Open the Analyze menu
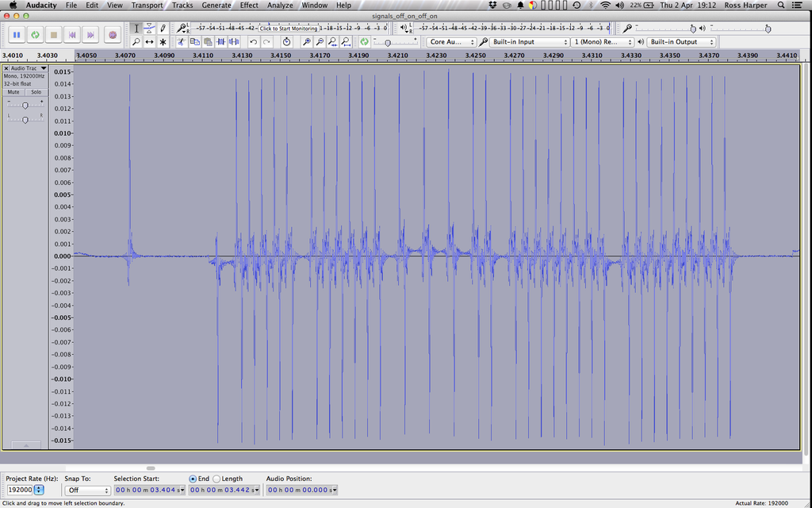The width and height of the screenshot is (812, 508). tap(280, 6)
